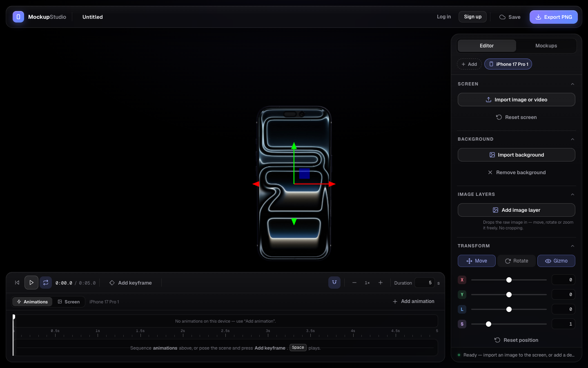This screenshot has width=588, height=368.
Task: Click the Add device chip
Action: pyautogui.click(x=469, y=64)
